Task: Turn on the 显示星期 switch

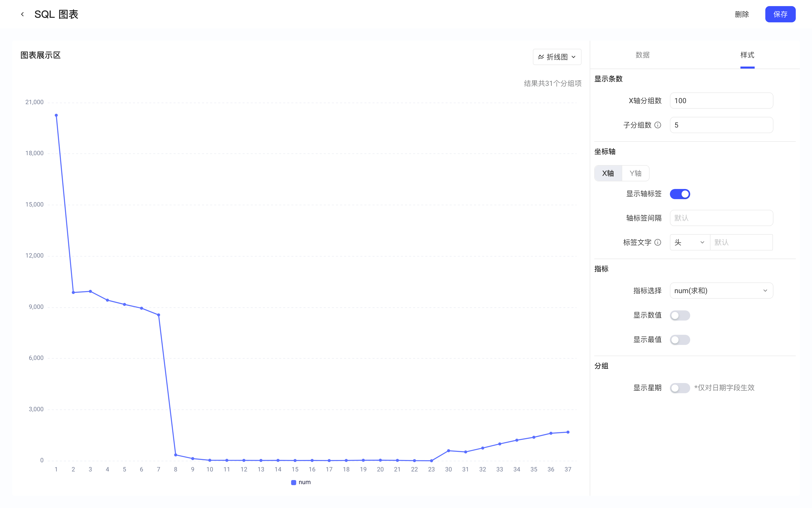Action: pos(680,388)
